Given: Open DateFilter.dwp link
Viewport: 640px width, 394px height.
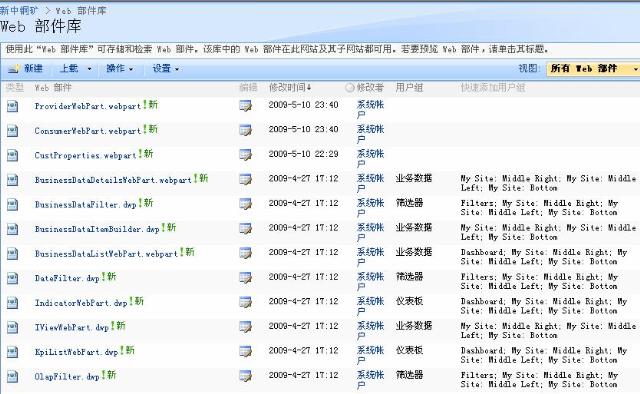Looking at the screenshot, I should pos(67,278).
